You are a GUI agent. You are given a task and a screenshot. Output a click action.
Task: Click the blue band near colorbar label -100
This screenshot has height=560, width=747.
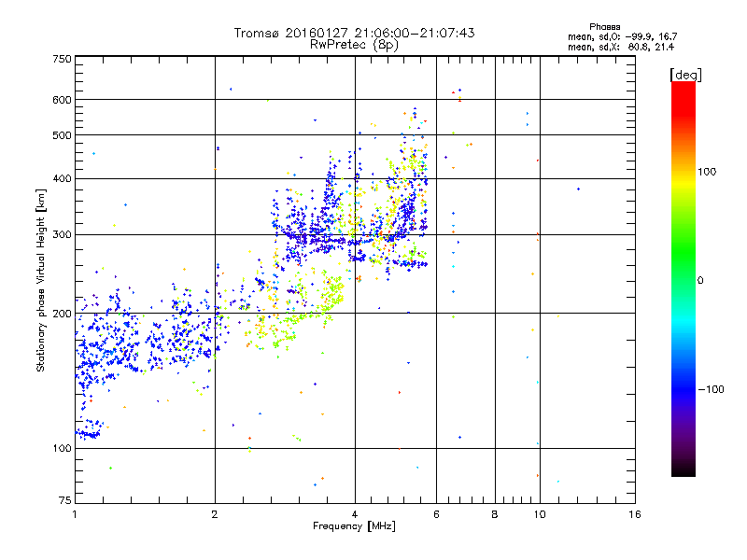click(x=684, y=389)
